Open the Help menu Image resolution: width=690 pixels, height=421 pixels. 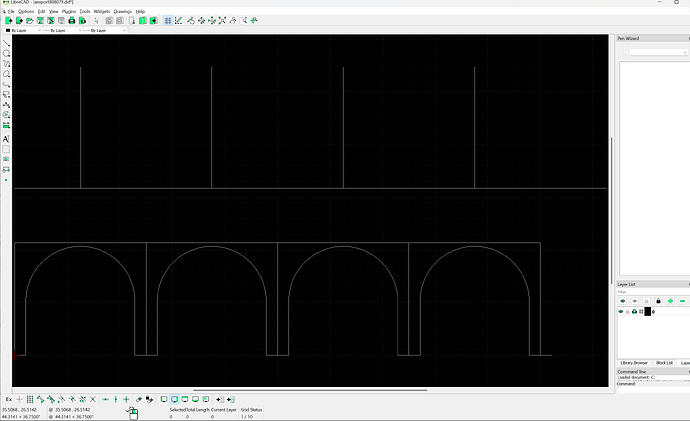pyautogui.click(x=140, y=11)
